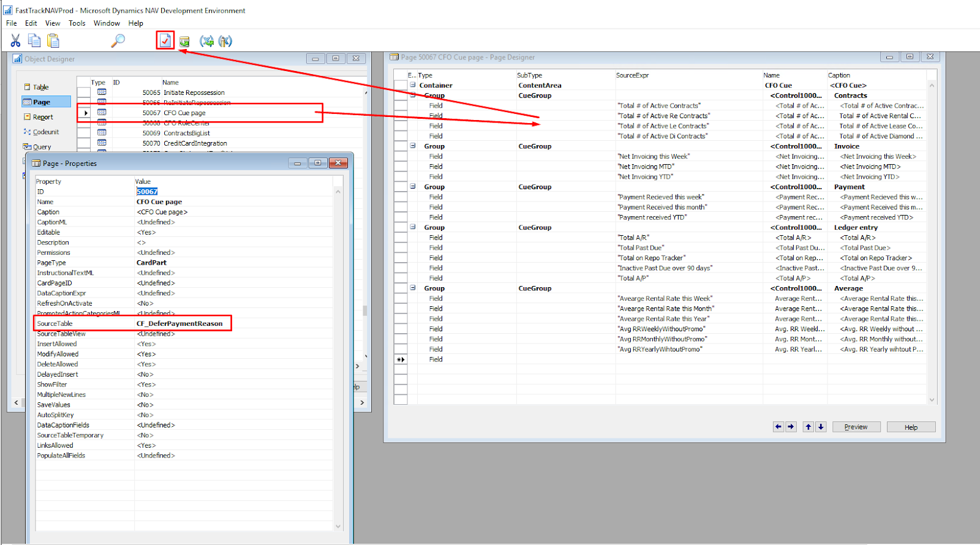Collapse the Invoice CueGroup
The image size is (980, 545).
click(413, 146)
